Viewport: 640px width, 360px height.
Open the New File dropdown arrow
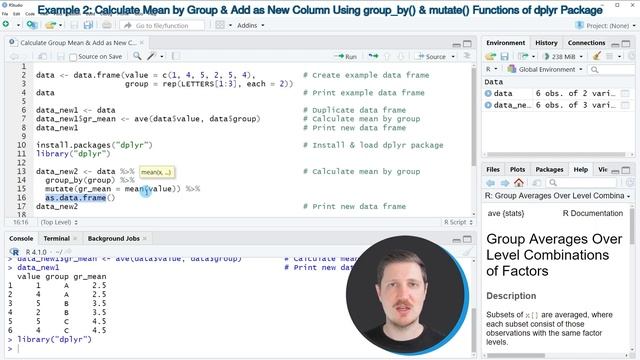click(18, 25)
